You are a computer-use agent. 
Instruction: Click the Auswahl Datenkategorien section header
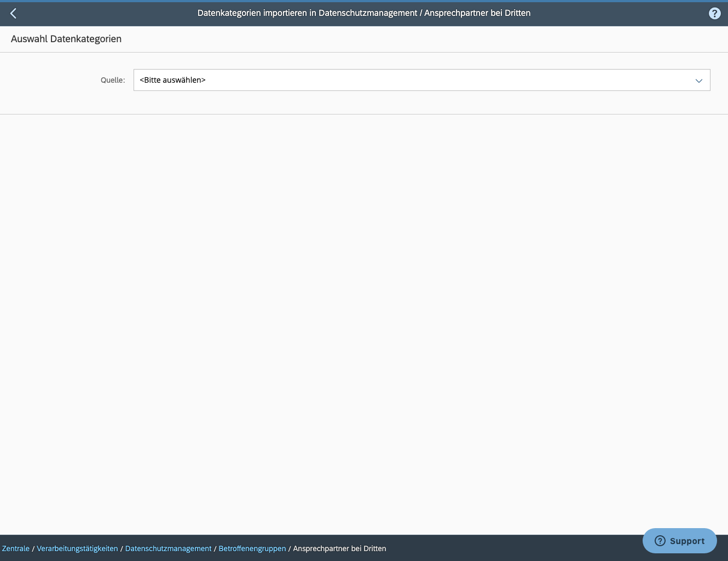(66, 39)
